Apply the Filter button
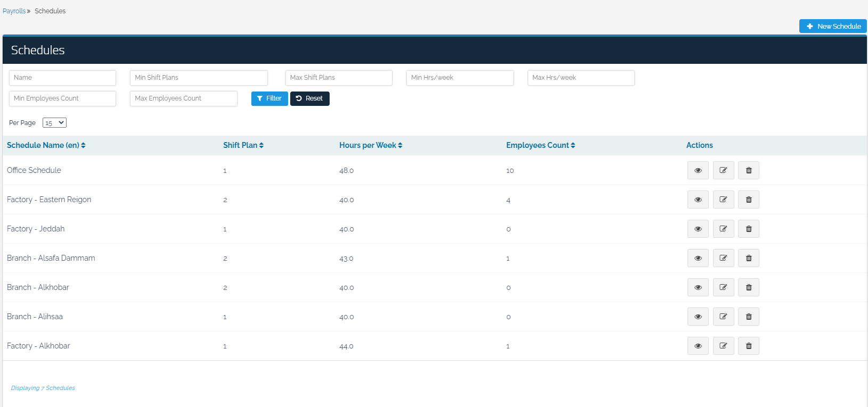This screenshot has width=868, height=407. [269, 98]
